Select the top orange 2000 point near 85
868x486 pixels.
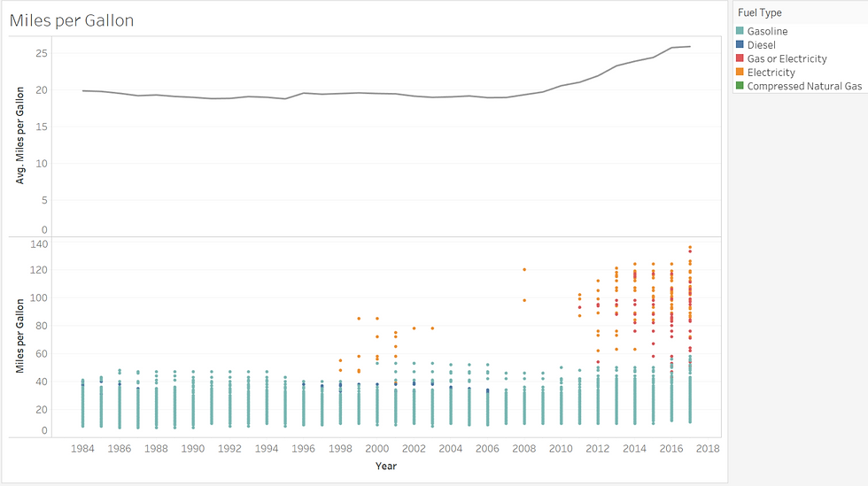[377, 319]
